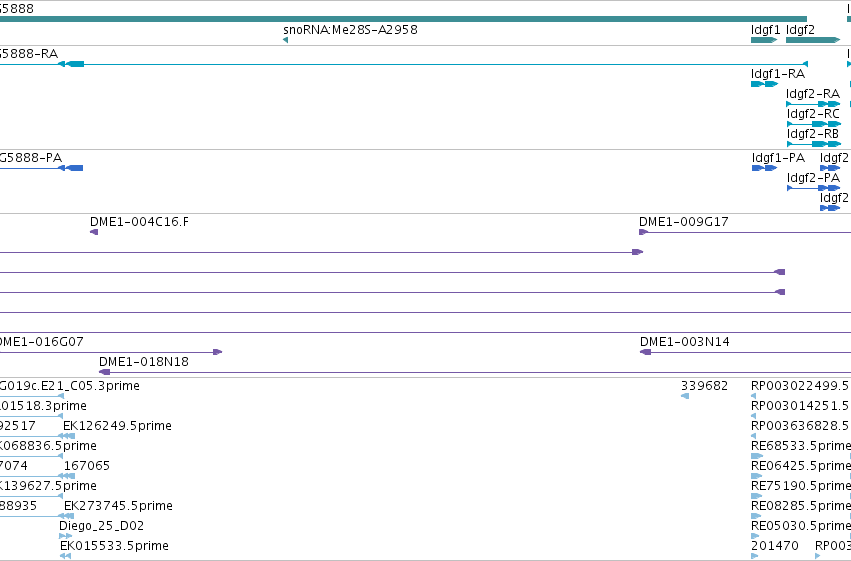The height and width of the screenshot is (561, 851).
Task: Open the Idgf1-RA transcript label
Action: 778,74
